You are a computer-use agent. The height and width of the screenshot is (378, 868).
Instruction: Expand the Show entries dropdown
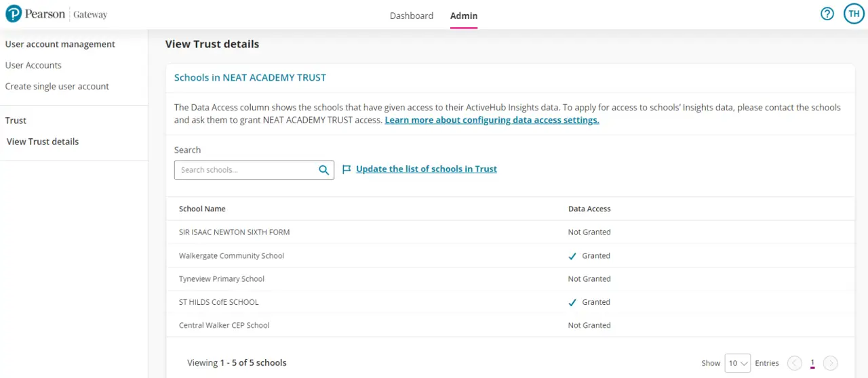tap(737, 363)
